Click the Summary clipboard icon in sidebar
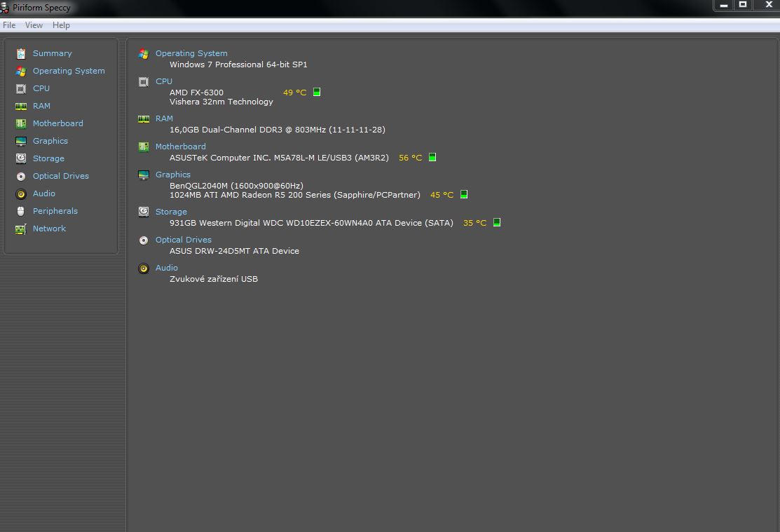 tap(21, 54)
